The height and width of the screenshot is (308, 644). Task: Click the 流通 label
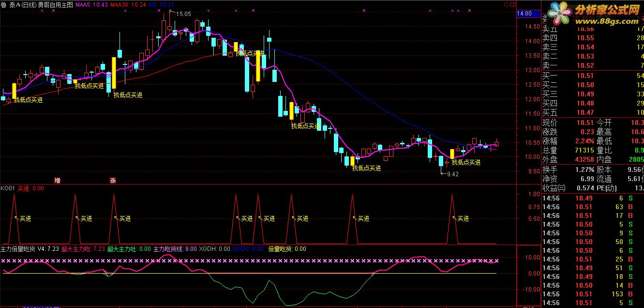point(603,179)
